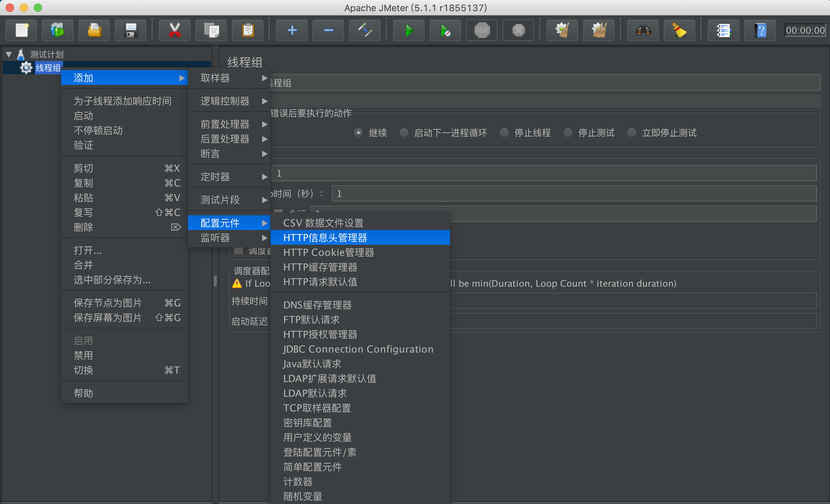Click Start no pauses icon
This screenshot has width=830, height=504.
click(445, 30)
